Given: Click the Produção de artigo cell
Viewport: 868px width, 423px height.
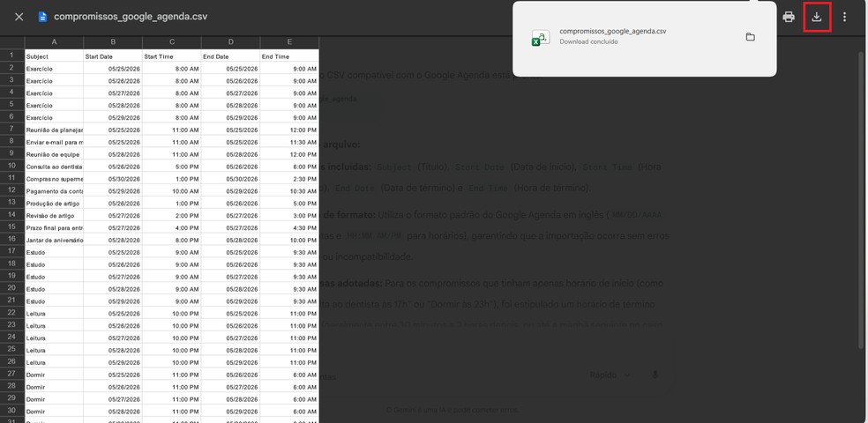Looking at the screenshot, I should pyautogui.click(x=55, y=204).
